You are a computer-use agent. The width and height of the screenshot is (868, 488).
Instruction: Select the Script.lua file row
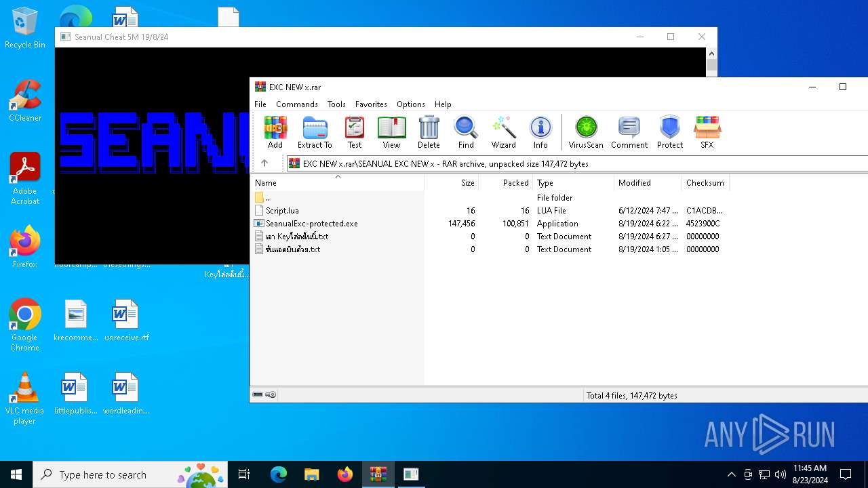pos(490,211)
